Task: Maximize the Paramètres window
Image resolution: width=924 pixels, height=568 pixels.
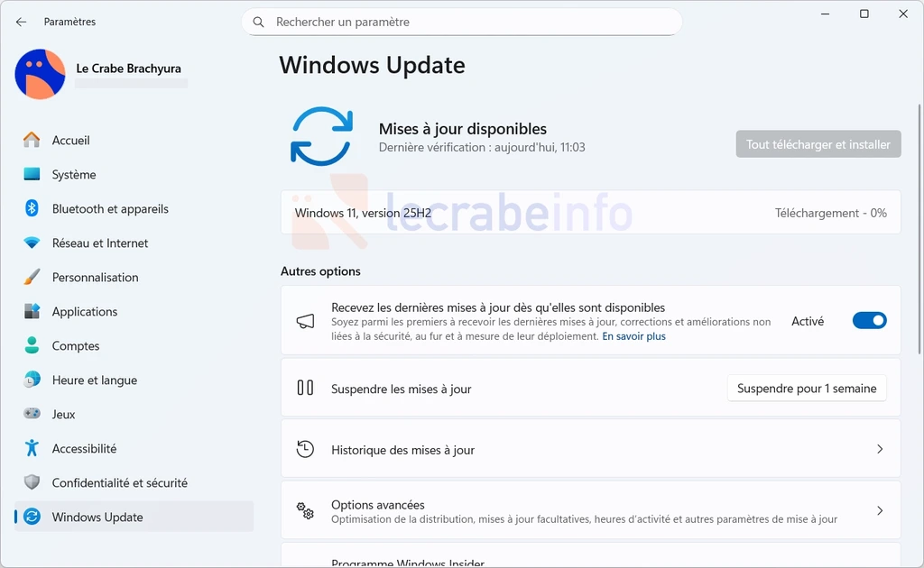Action: 864,14
